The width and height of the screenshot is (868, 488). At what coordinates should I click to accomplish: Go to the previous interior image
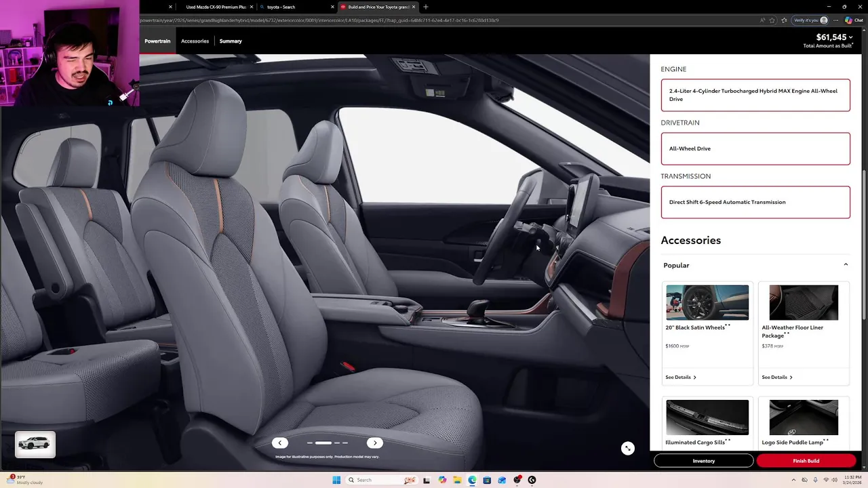click(280, 443)
